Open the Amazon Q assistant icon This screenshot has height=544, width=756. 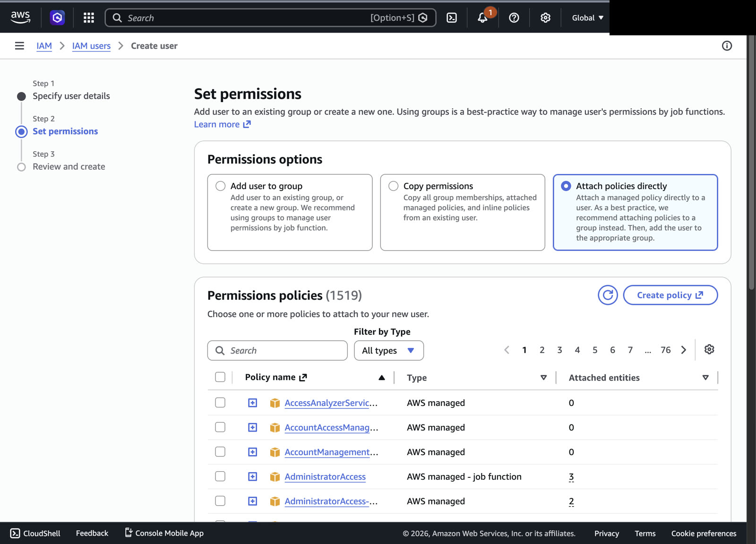coord(57,17)
